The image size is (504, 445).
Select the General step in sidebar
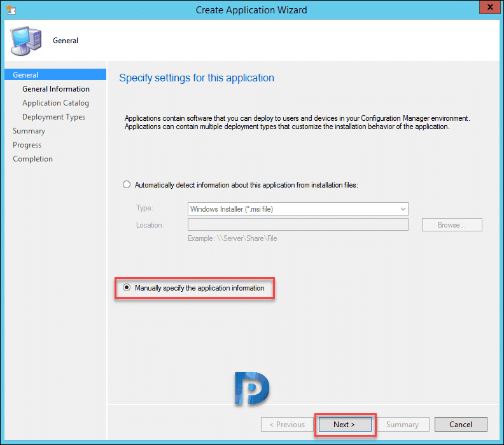(x=55, y=74)
